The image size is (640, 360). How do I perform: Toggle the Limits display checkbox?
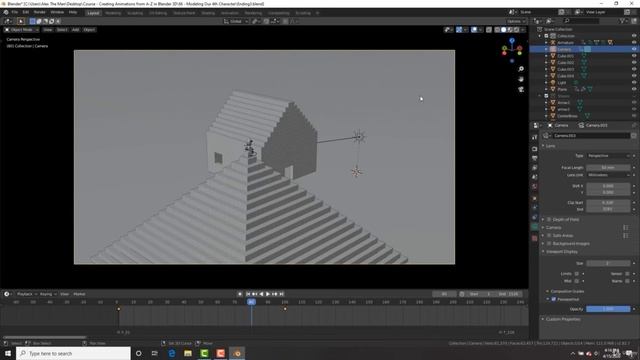tap(577, 274)
